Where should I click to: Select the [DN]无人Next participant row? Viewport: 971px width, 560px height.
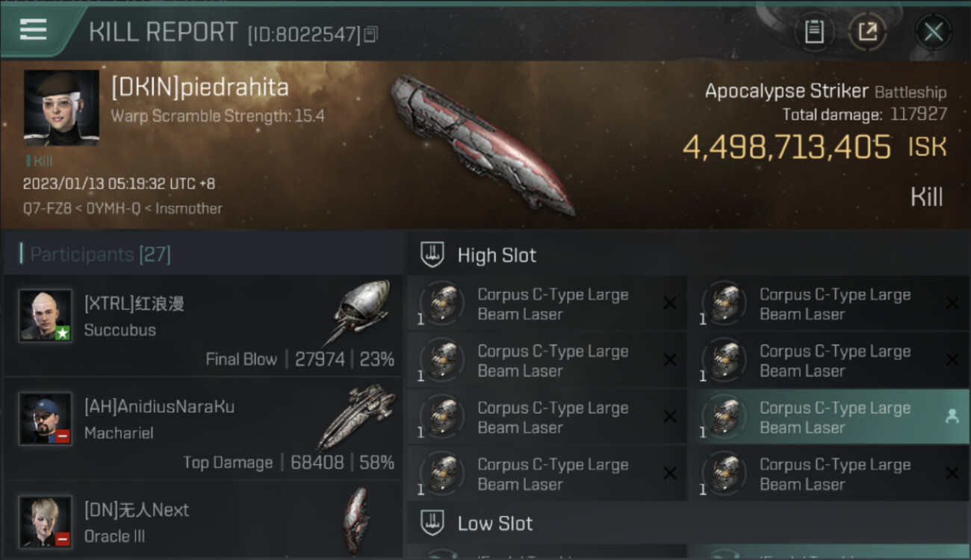tap(203, 520)
